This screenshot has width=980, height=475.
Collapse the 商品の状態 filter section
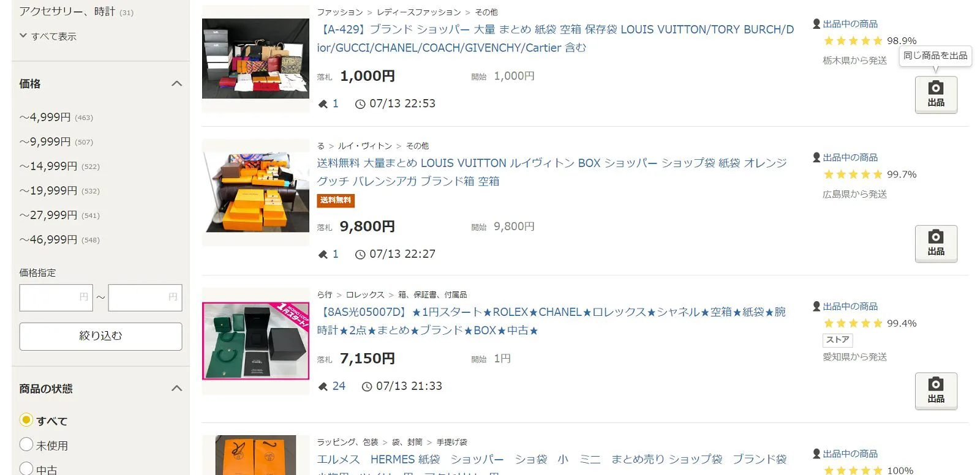(x=177, y=388)
